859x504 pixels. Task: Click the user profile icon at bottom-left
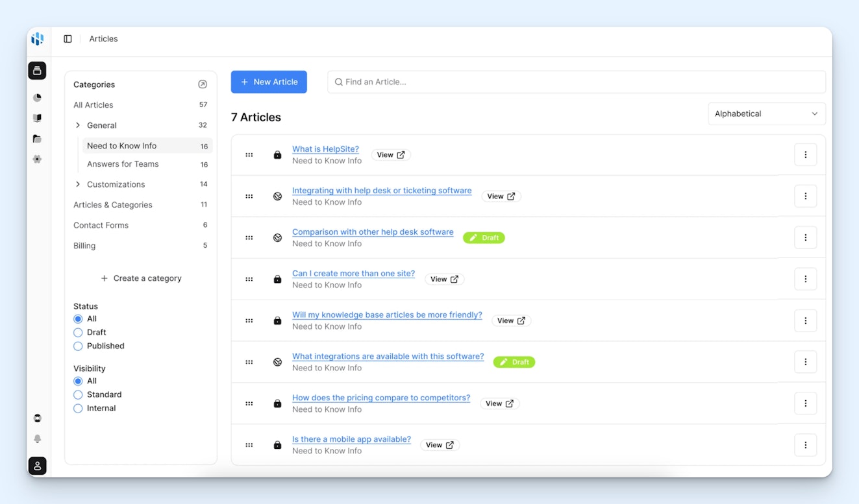(37, 466)
